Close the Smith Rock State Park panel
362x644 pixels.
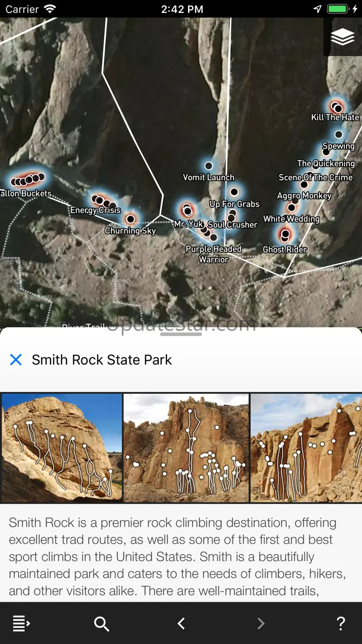coord(16,359)
